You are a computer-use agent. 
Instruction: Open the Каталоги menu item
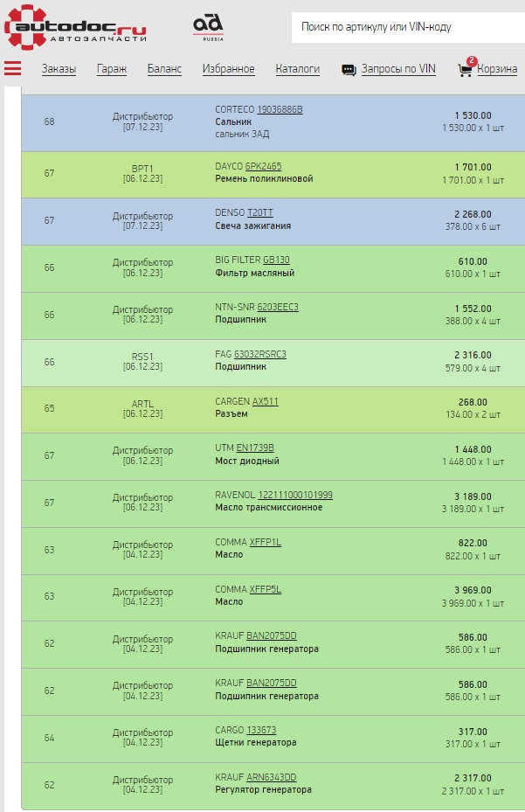coord(297,69)
